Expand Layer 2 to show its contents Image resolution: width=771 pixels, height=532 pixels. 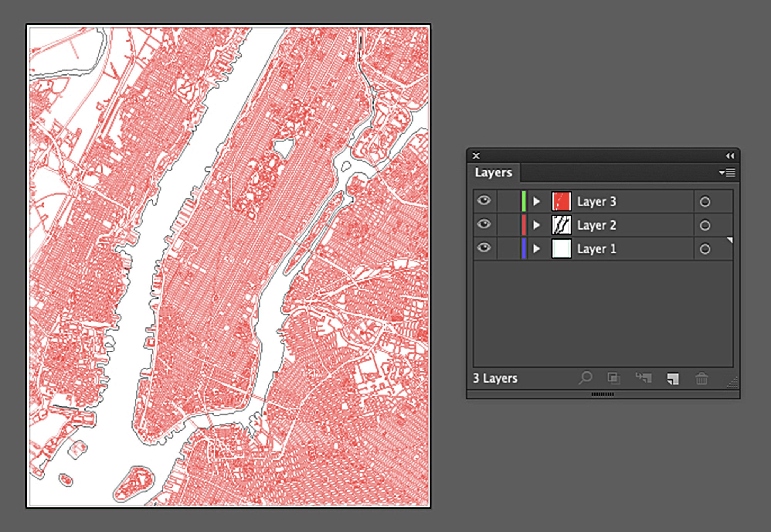(536, 225)
